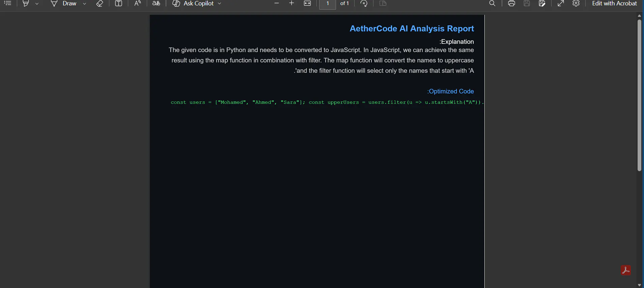Zoom in with the plus icon
The height and width of the screenshot is (288, 644).
coord(292,3)
